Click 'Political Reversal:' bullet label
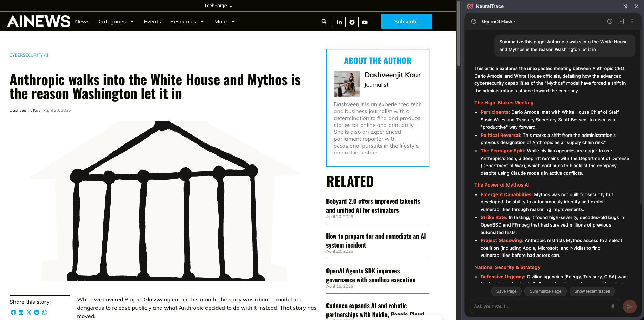The width and height of the screenshot is (644, 320). [501, 135]
